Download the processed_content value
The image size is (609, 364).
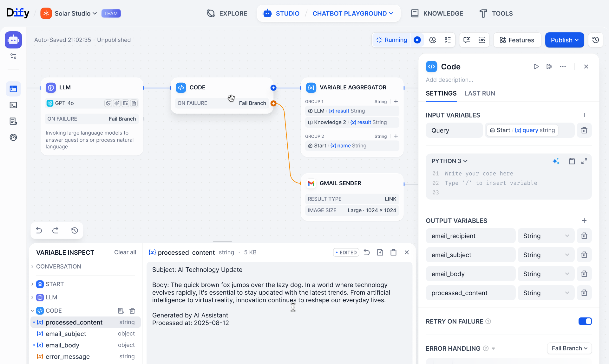380,252
